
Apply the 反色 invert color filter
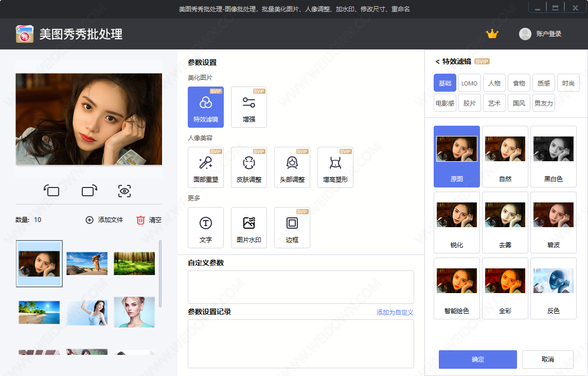coord(554,288)
